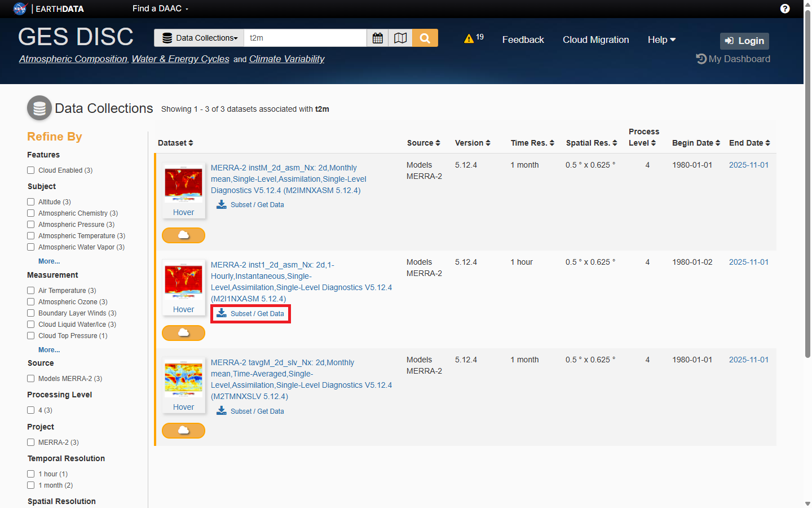Open Atmospheric Composition link

coord(73,59)
